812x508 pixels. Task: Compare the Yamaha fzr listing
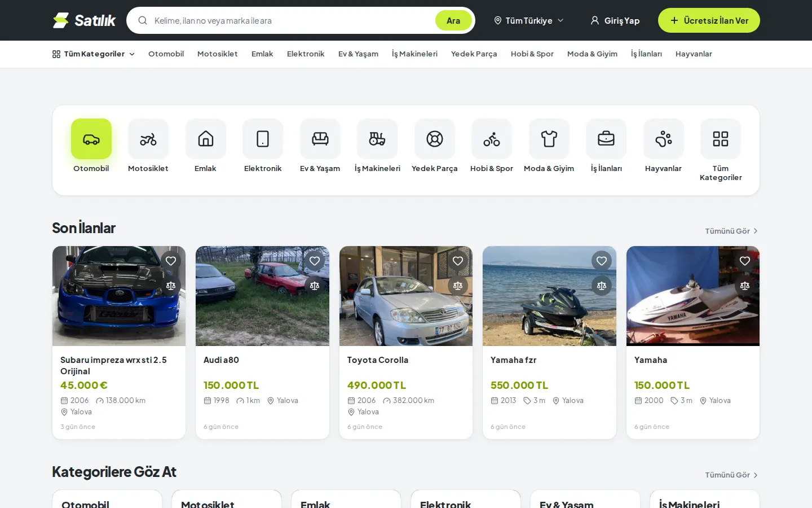(602, 286)
